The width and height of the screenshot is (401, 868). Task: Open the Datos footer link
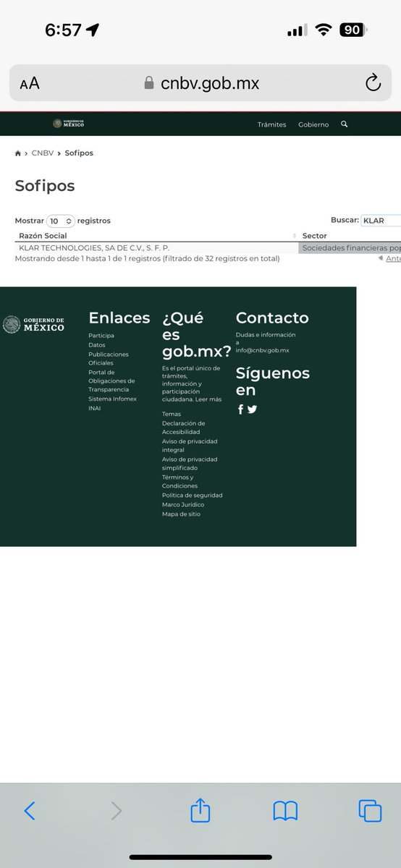click(x=97, y=345)
